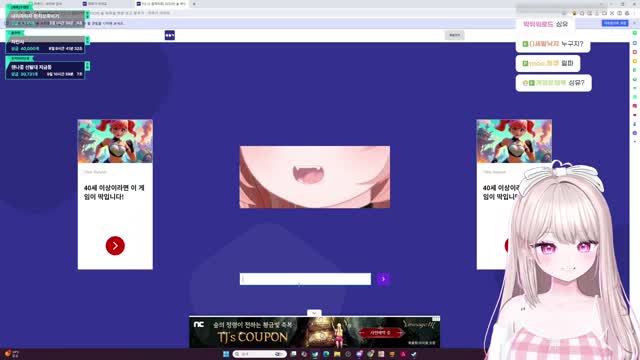Click the yellow square icon in the browser sidebar

click(x=635, y=61)
